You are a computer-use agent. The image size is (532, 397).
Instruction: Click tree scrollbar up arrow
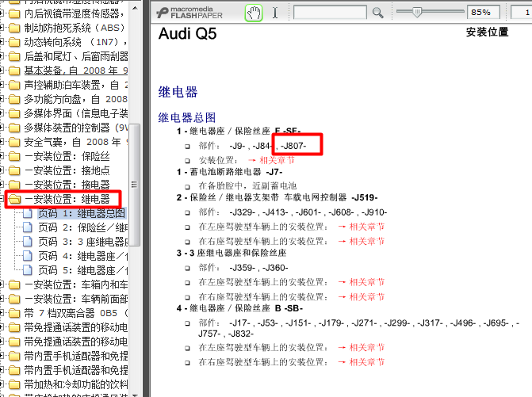coord(135,7)
